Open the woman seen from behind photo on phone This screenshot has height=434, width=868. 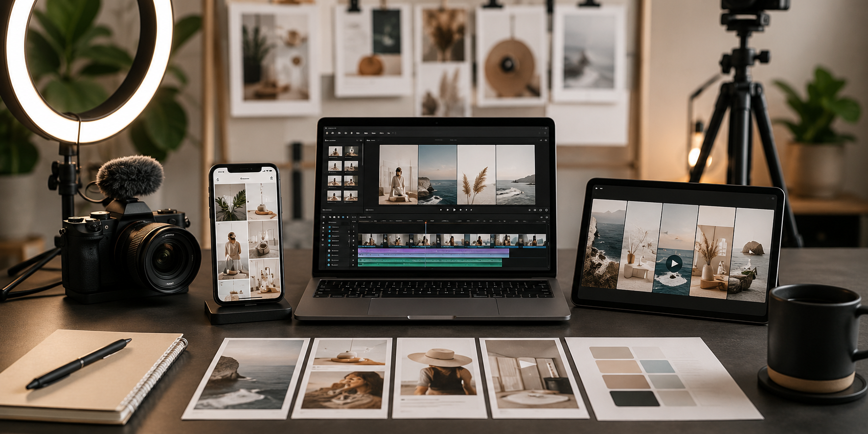(232, 251)
